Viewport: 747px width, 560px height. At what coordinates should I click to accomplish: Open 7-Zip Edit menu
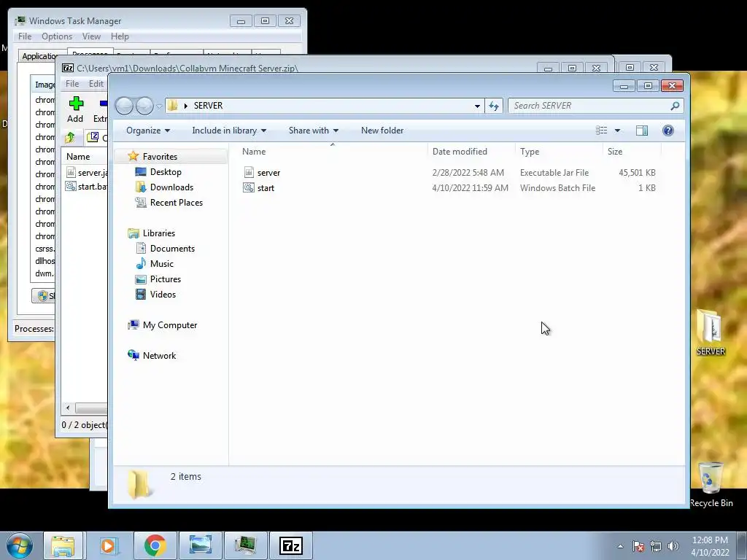(96, 84)
